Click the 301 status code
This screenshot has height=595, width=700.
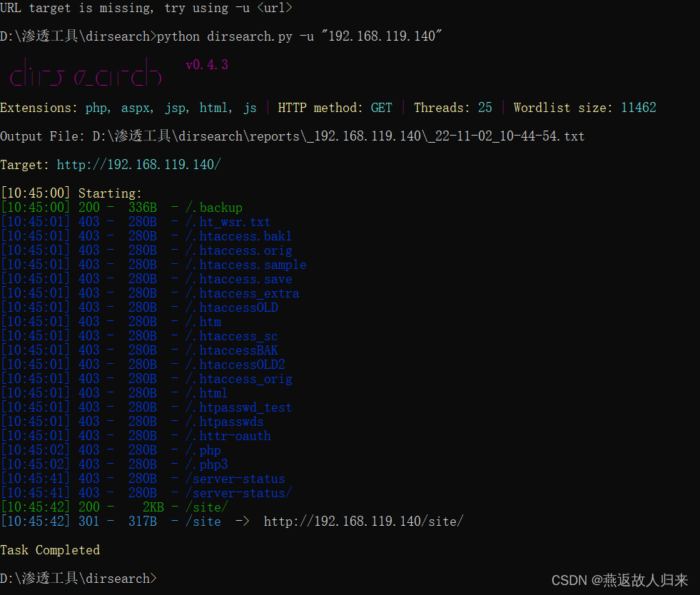[89, 522]
